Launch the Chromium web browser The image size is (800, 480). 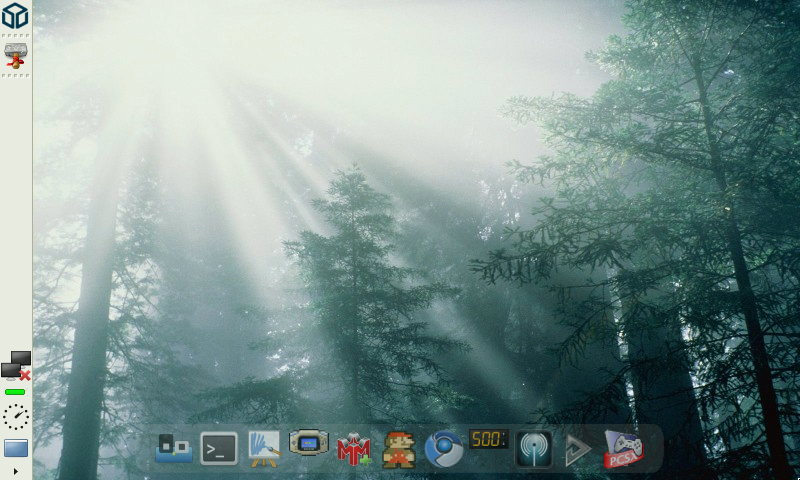point(444,449)
